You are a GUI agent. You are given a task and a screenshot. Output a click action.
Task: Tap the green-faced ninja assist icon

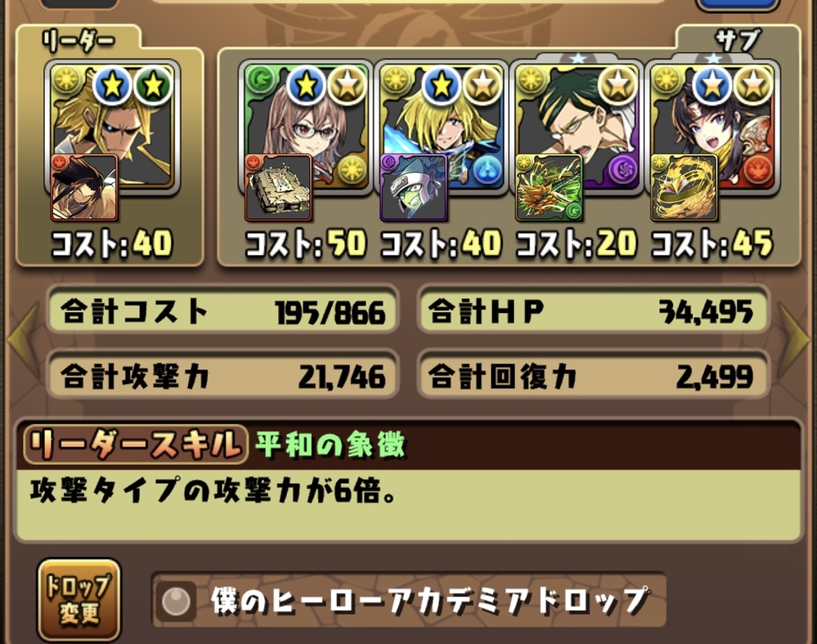pos(414,188)
